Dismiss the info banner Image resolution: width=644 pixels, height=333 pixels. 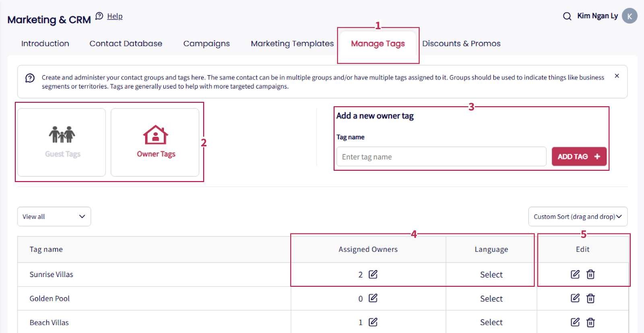(x=617, y=76)
